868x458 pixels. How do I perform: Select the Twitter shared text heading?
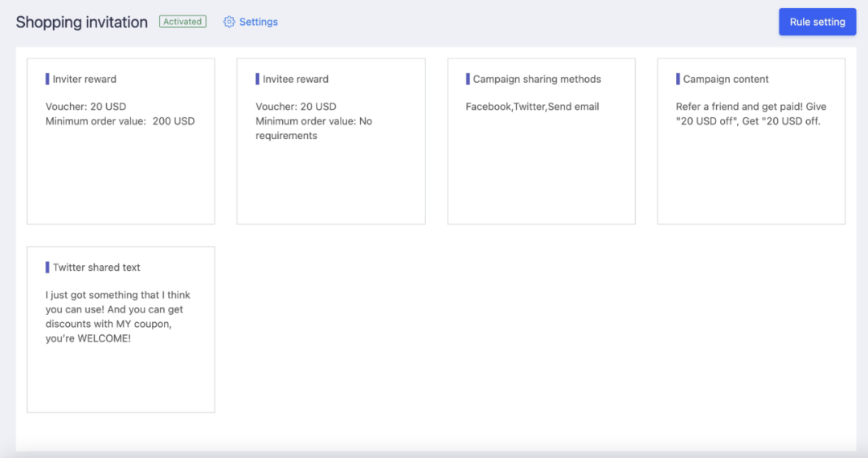click(96, 267)
